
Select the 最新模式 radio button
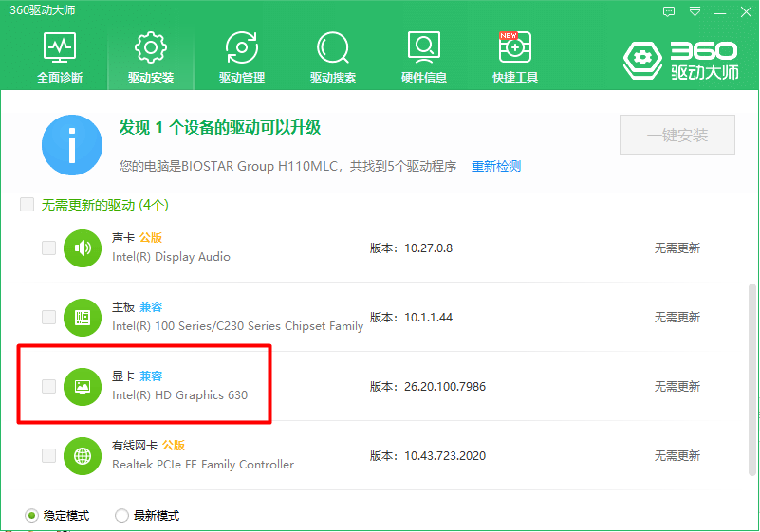click(121, 516)
